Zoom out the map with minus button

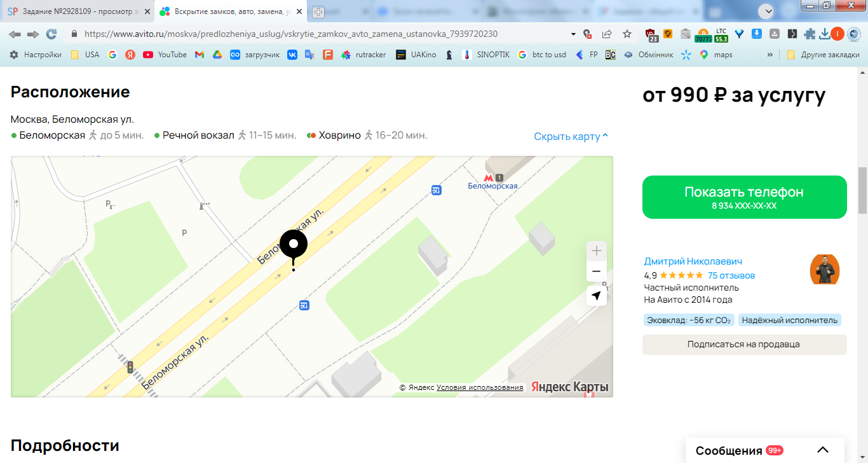point(596,272)
